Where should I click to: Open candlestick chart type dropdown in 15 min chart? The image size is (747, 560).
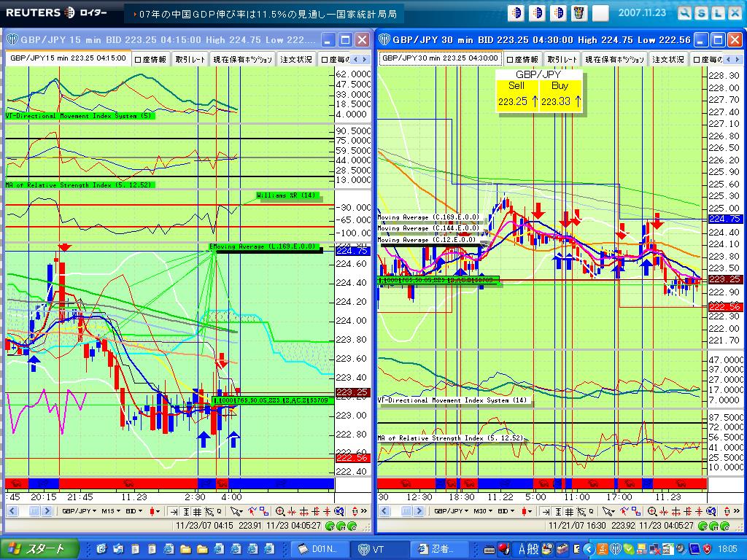155,511
